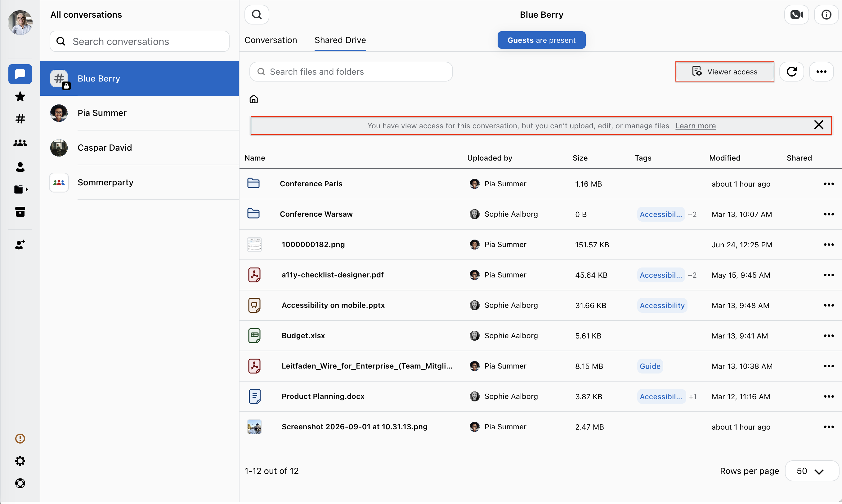842x504 pixels.
Task: Open Rows per page dropdown
Action: click(x=812, y=471)
